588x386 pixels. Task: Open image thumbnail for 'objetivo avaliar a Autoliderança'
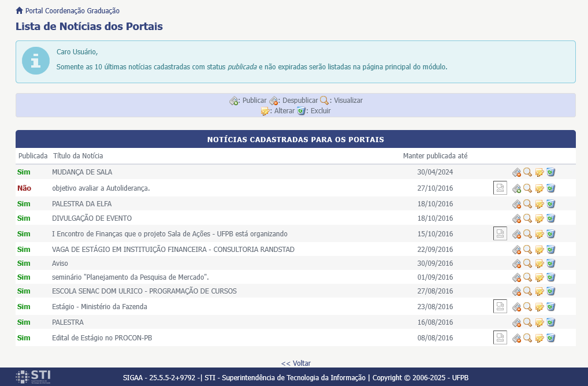click(x=500, y=188)
